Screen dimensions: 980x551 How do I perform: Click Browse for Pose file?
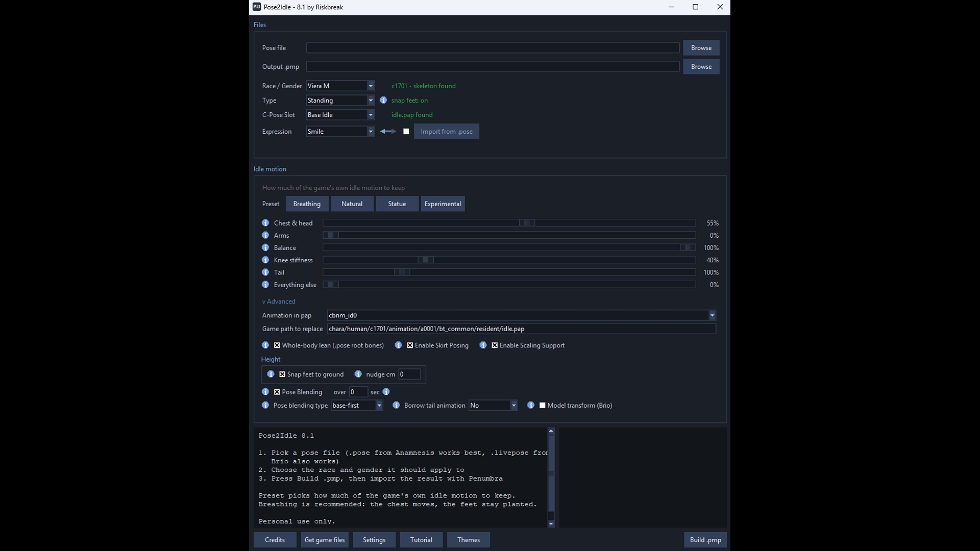click(701, 48)
